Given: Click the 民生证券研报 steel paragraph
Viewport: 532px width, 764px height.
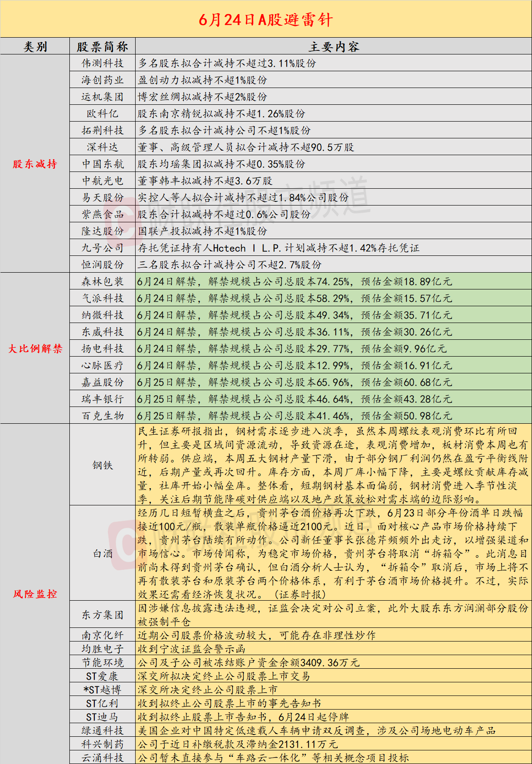Looking at the screenshot, I should [x=333, y=465].
